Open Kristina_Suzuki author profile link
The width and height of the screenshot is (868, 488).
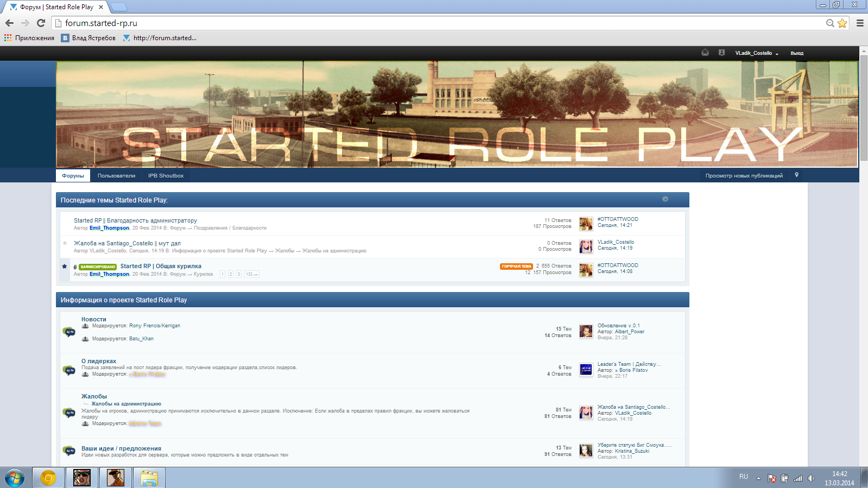pos(632,451)
